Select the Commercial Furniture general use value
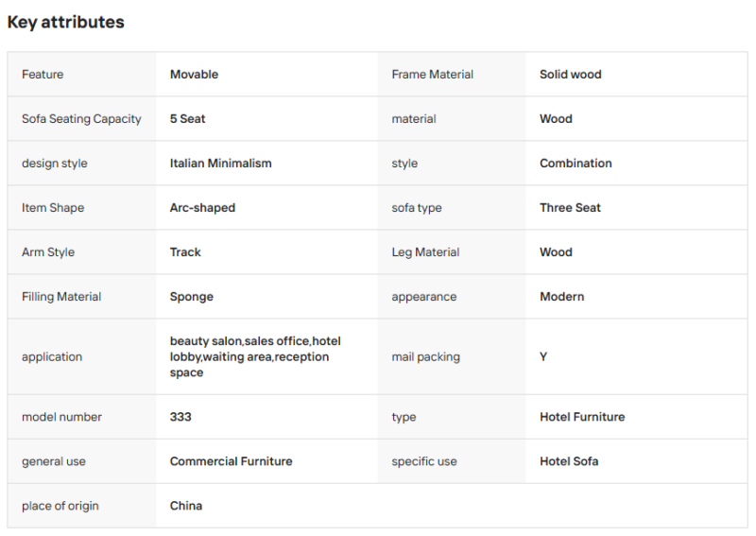 pyautogui.click(x=231, y=461)
